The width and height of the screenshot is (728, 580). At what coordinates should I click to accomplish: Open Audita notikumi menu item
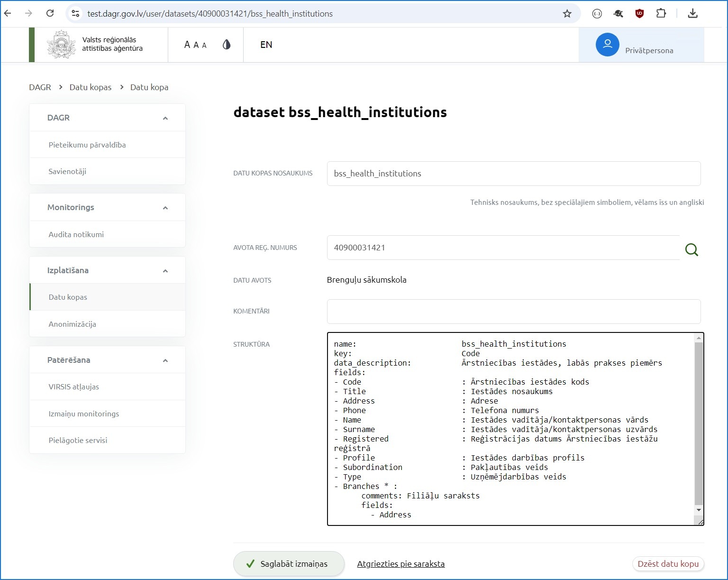107,234
